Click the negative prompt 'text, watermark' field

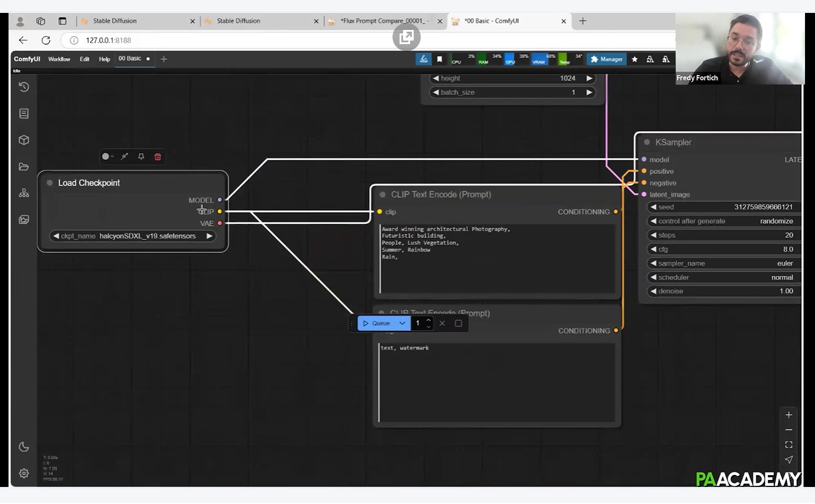pyautogui.click(x=498, y=382)
